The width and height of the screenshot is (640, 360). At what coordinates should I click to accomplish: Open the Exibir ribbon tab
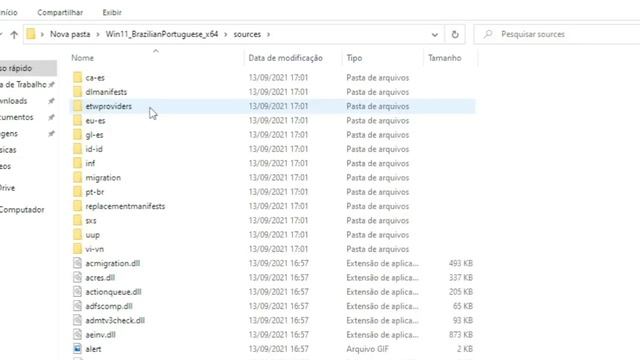[112, 13]
